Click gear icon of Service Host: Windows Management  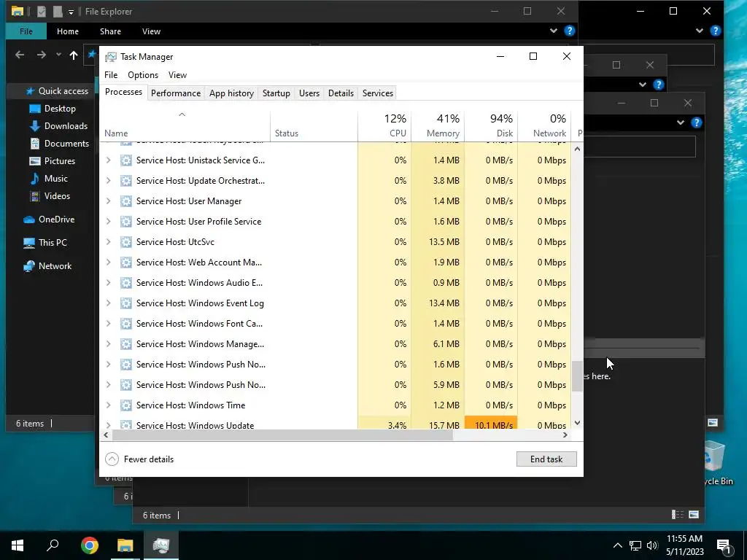(x=125, y=344)
